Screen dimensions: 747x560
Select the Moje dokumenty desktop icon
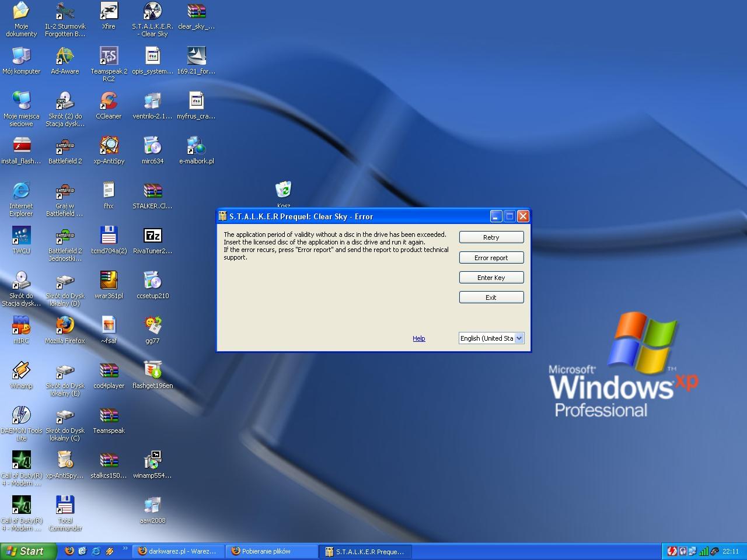pyautogui.click(x=22, y=19)
